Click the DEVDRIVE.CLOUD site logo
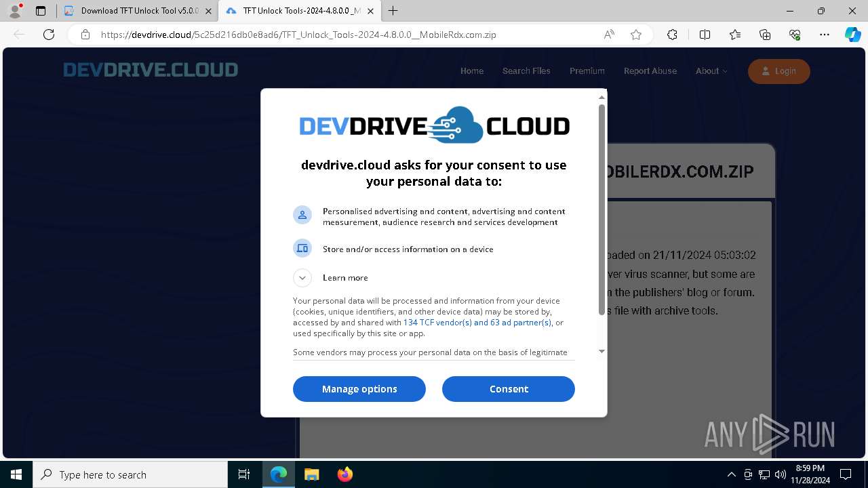Image resolution: width=868 pixels, height=488 pixels. [x=151, y=70]
